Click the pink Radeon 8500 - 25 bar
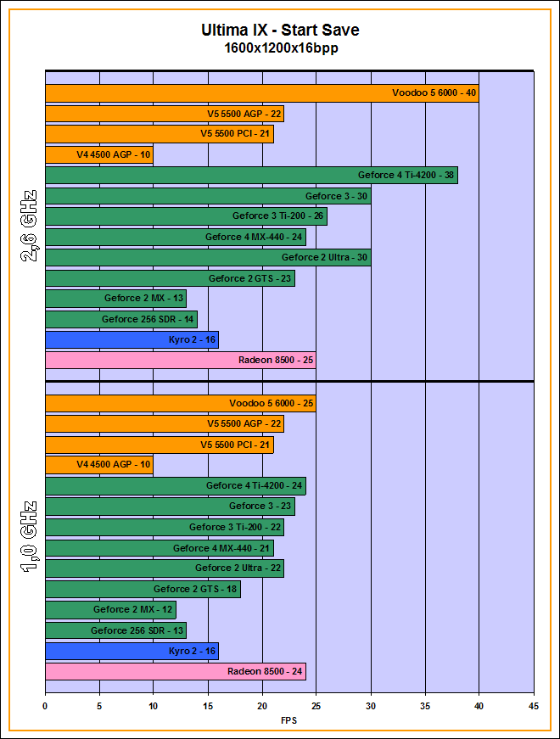The height and width of the screenshot is (739, 560). tap(180, 361)
